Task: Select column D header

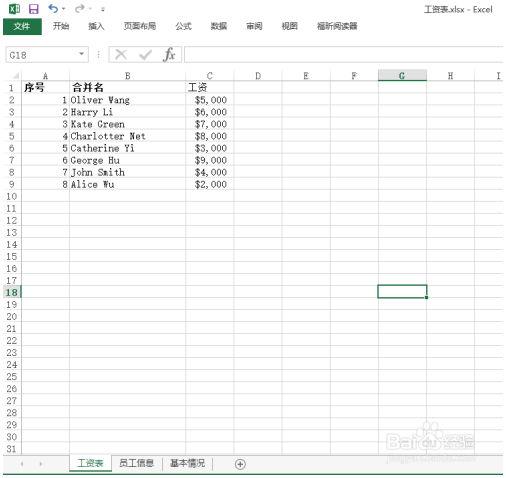Action: (x=258, y=76)
